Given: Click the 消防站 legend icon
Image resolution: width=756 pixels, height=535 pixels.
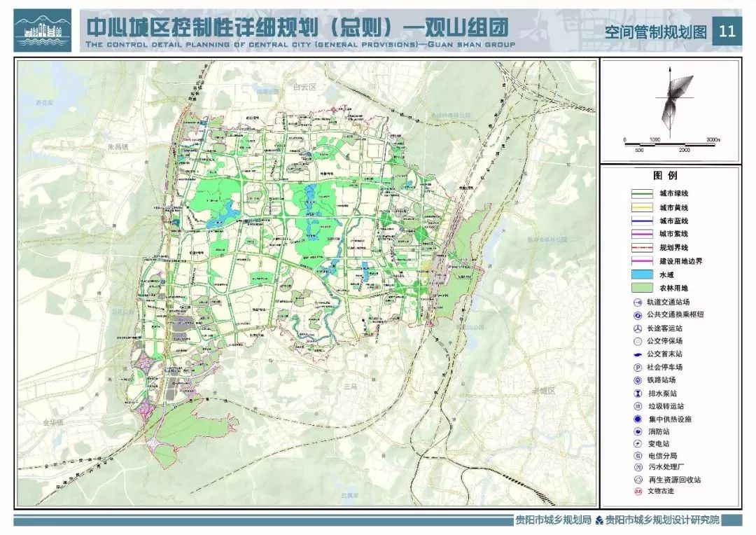Looking at the screenshot, I should tap(638, 432).
